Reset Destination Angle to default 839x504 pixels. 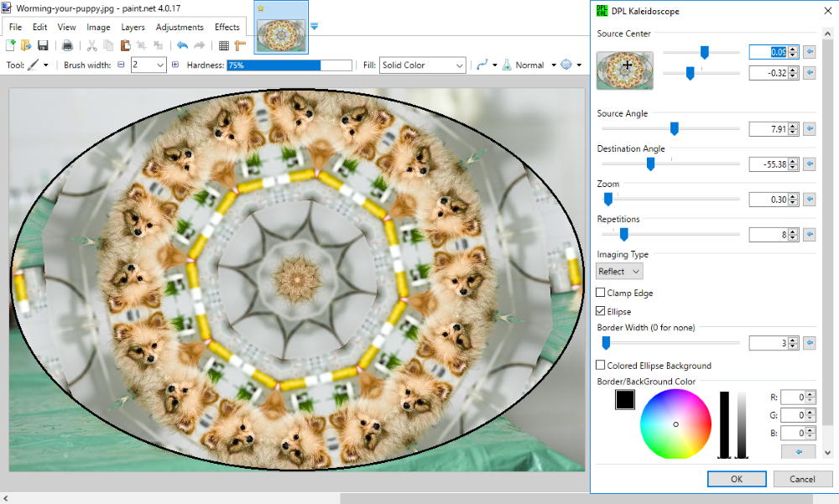[810, 164]
